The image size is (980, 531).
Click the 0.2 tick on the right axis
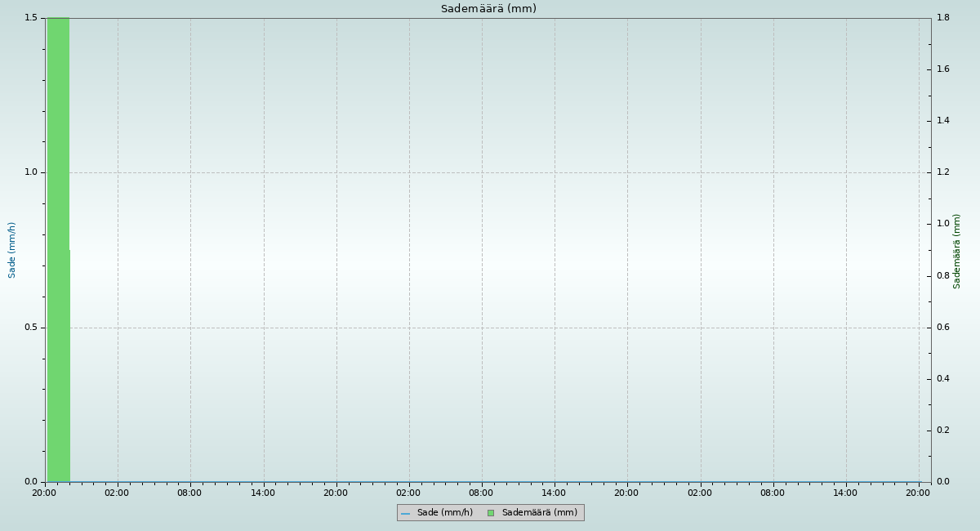tap(942, 431)
